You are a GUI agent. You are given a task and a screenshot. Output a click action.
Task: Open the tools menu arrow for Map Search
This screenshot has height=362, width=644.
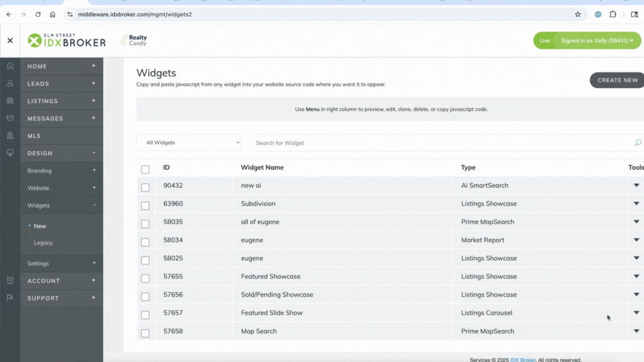[x=636, y=331]
